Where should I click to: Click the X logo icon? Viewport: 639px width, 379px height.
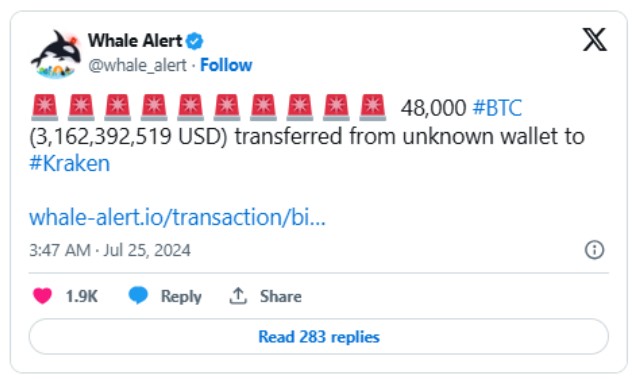595,40
